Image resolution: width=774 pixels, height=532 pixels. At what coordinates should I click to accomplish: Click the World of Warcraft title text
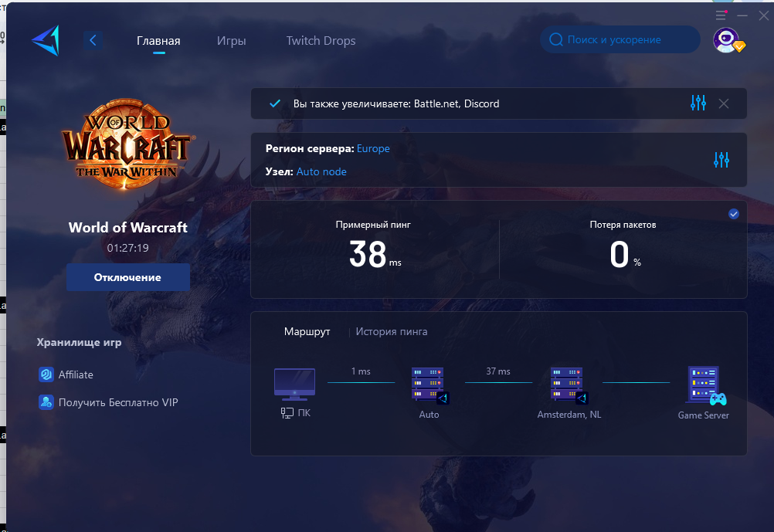128,228
